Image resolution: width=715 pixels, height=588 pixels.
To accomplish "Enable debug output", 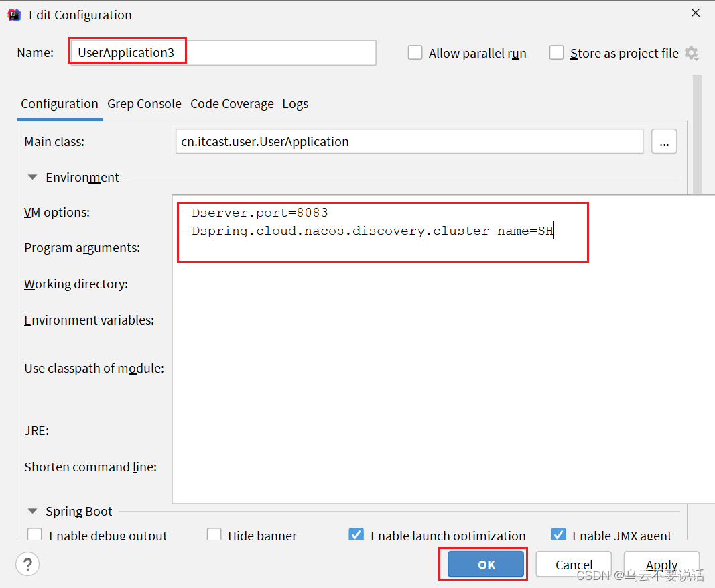I will (34, 534).
